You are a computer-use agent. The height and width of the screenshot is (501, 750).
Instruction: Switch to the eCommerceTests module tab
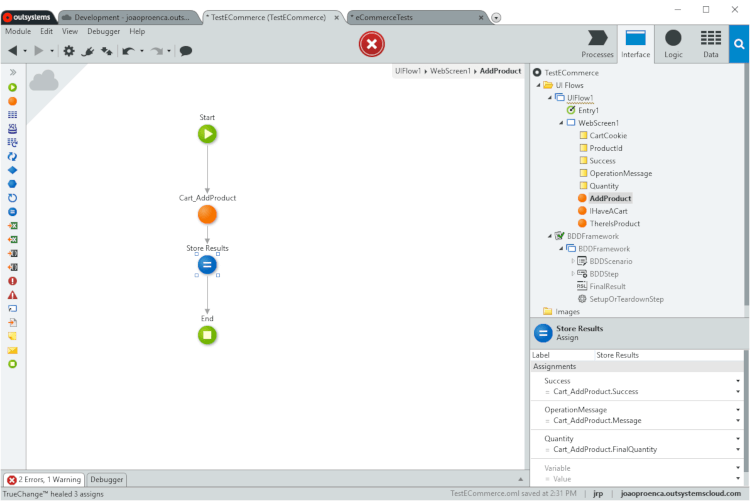(x=414, y=17)
